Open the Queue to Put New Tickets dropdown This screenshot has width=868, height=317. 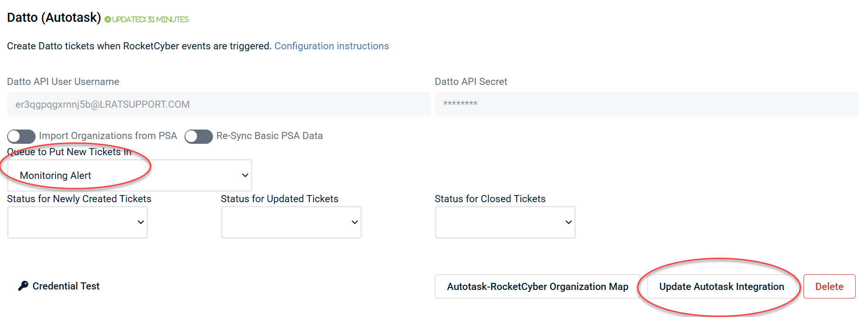coord(129,175)
